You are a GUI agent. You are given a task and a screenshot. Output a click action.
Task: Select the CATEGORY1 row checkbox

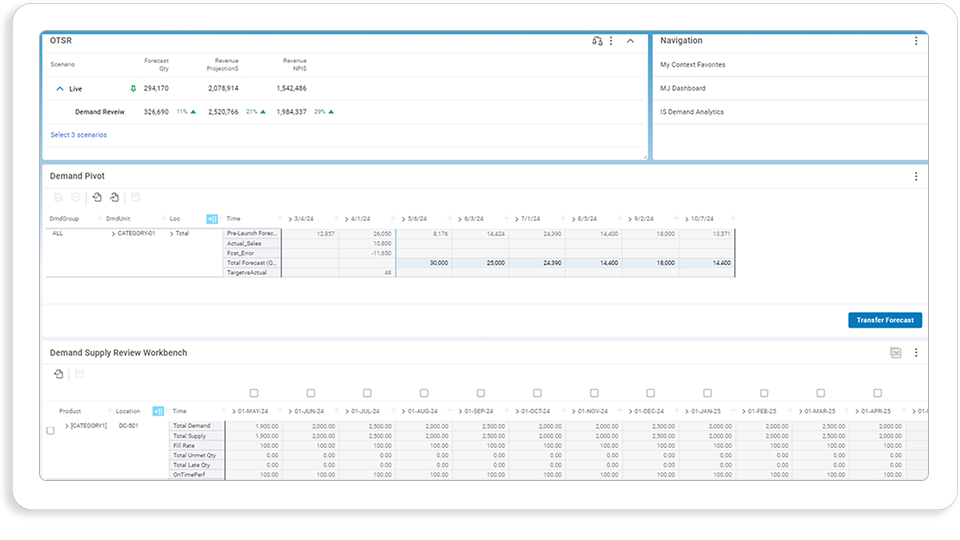[50, 430]
